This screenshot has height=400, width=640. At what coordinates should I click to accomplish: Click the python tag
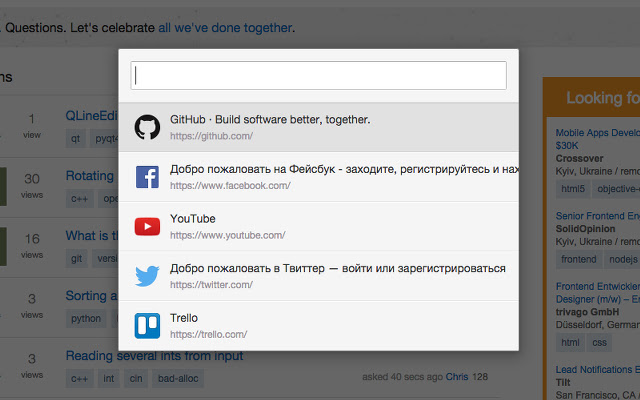point(86,318)
